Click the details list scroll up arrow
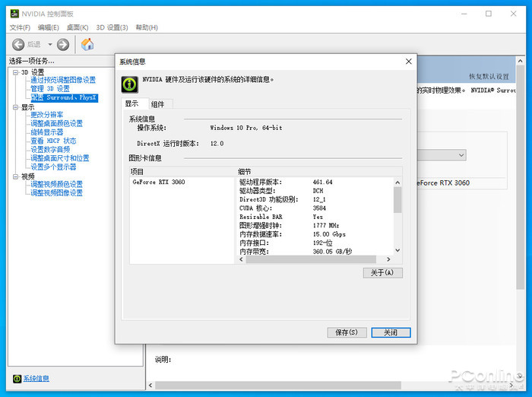532x397 pixels. click(x=397, y=183)
